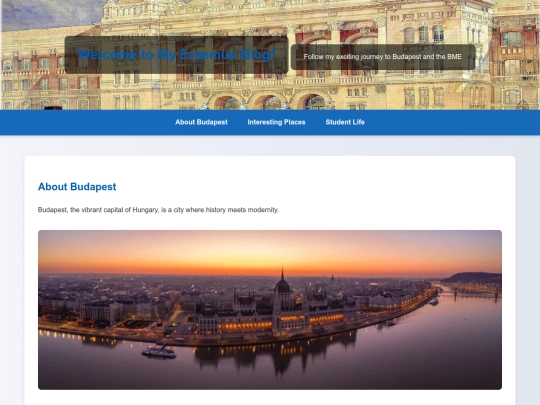Click the hill on the panorama's right edge
Screen dimensions: 540x405
(x=472, y=278)
